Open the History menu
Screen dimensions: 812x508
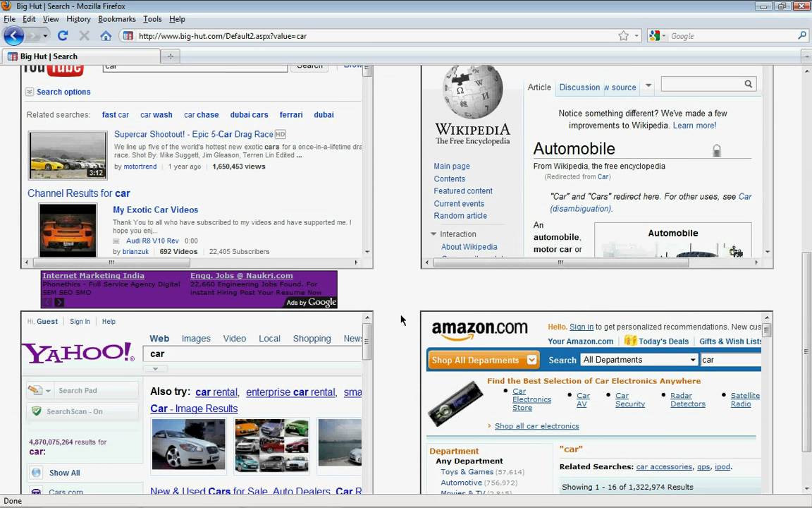[78, 19]
